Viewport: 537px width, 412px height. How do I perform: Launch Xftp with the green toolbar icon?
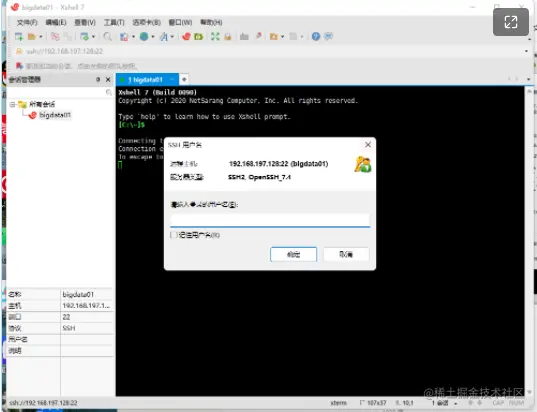coord(199,36)
